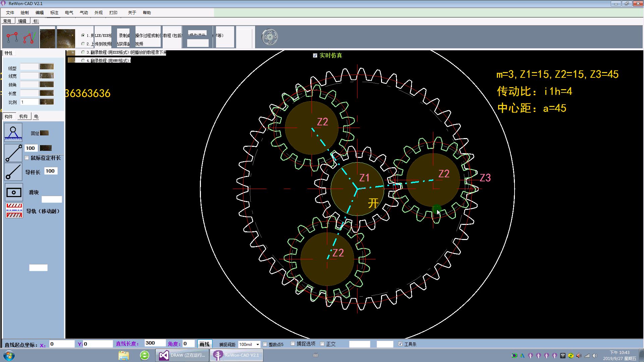Open the 气动 menu
Image resolution: width=644 pixels, height=362 pixels.
pos(84,13)
